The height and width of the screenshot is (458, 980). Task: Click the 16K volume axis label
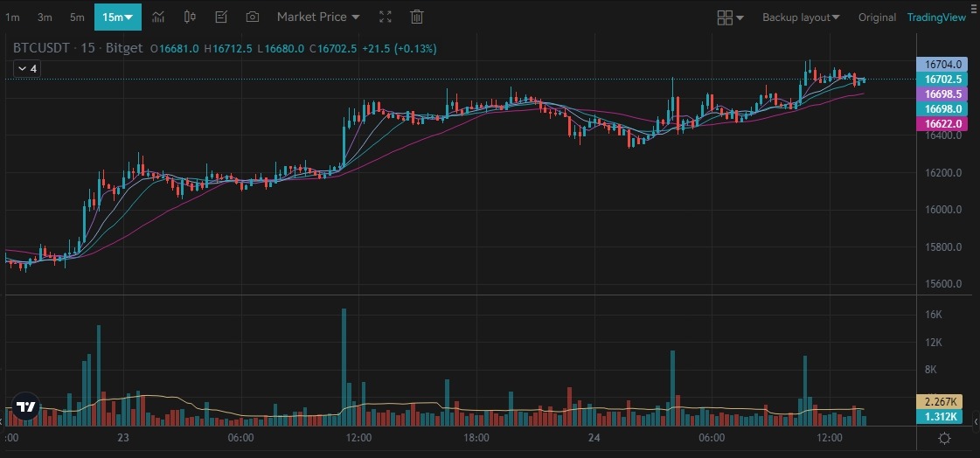[x=934, y=315]
